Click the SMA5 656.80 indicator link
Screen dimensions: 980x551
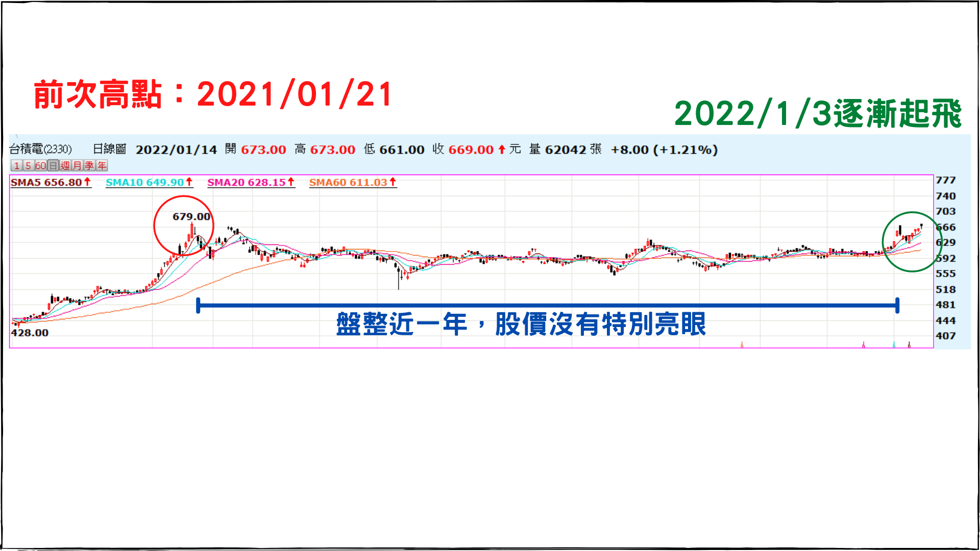46,182
